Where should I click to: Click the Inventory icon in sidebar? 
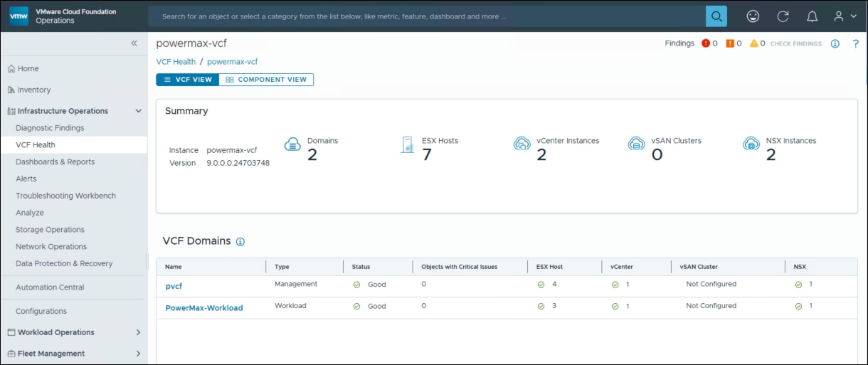11,90
